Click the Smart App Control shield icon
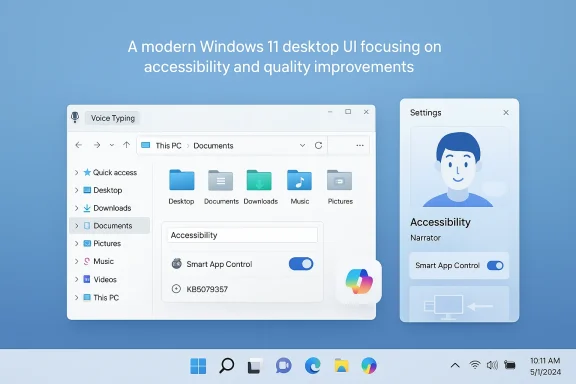Viewport: 576px width, 384px height. point(177,263)
